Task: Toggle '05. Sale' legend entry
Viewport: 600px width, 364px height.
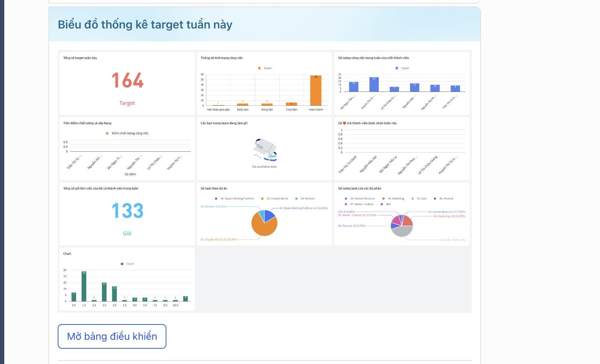Action: (419, 199)
